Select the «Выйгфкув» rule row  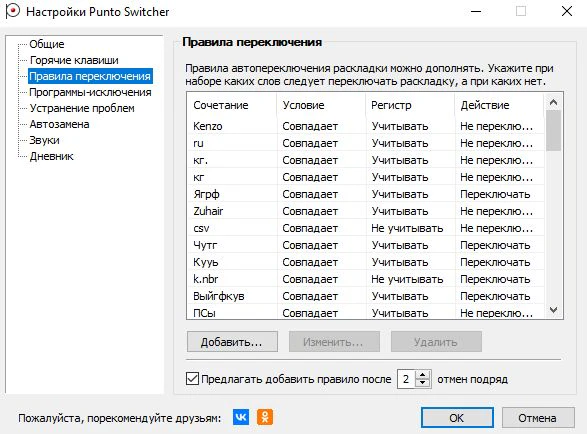pyautogui.click(x=365, y=296)
